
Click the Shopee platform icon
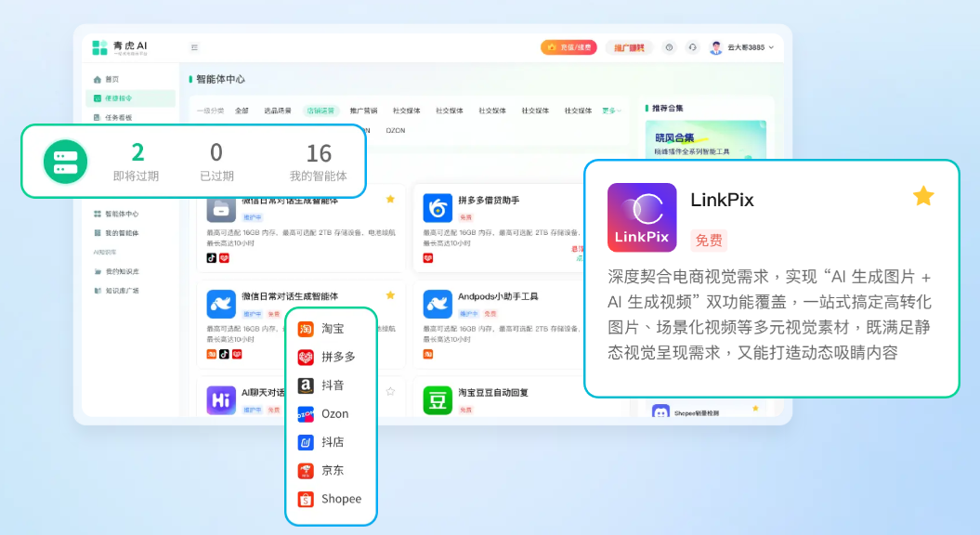(x=306, y=500)
